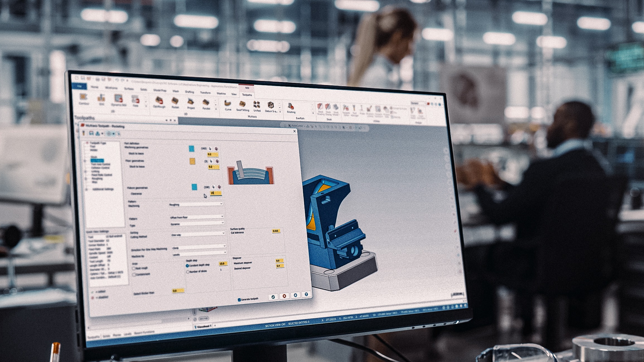Switch to the Machine ribbon tab
The image size is (644, 362).
[221, 93]
